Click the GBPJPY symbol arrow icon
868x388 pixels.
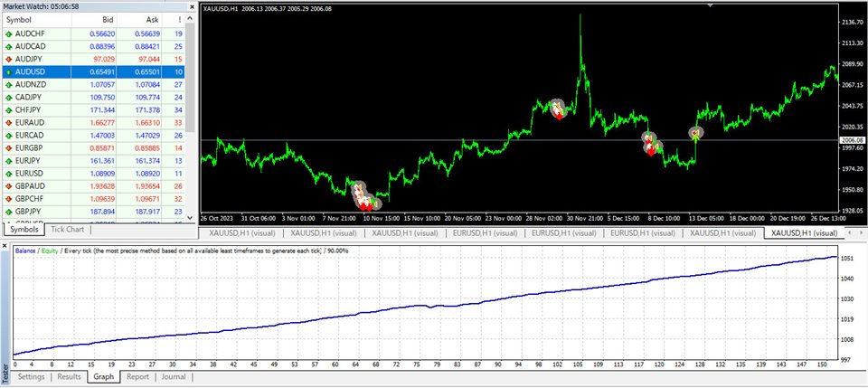9,212
